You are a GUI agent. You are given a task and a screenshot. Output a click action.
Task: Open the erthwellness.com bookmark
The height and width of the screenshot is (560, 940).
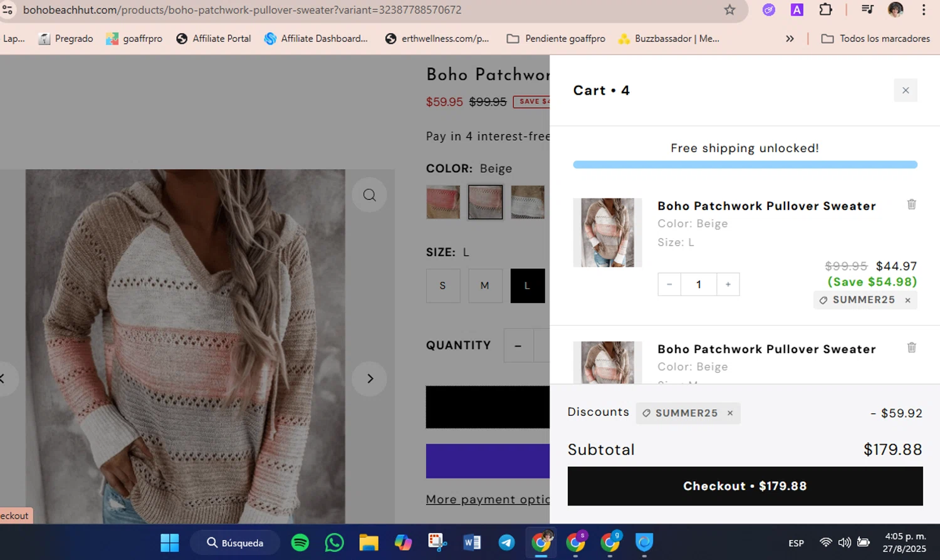(437, 39)
